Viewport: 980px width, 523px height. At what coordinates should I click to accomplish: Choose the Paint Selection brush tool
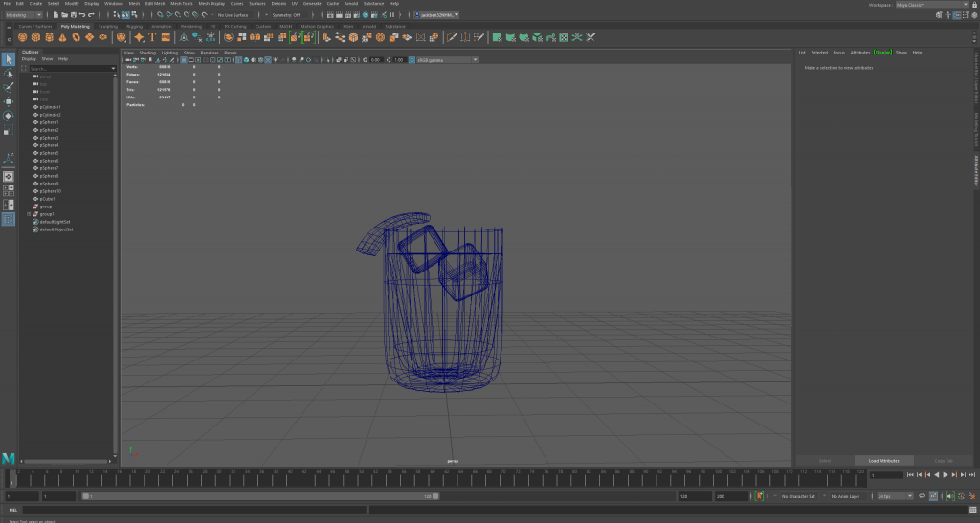pos(9,87)
